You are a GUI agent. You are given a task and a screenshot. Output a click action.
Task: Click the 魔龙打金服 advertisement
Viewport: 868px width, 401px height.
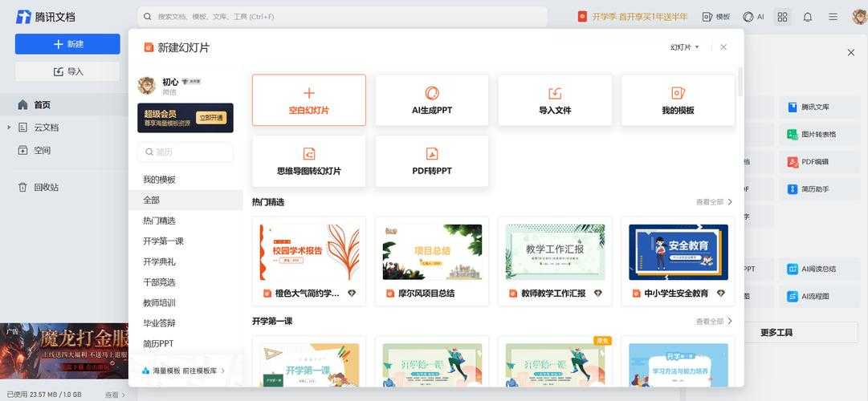64,350
